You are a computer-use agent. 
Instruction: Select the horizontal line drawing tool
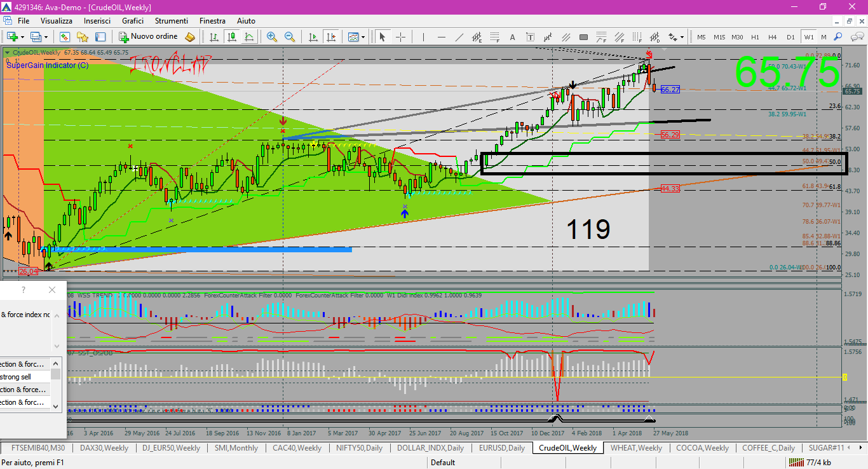pos(442,36)
